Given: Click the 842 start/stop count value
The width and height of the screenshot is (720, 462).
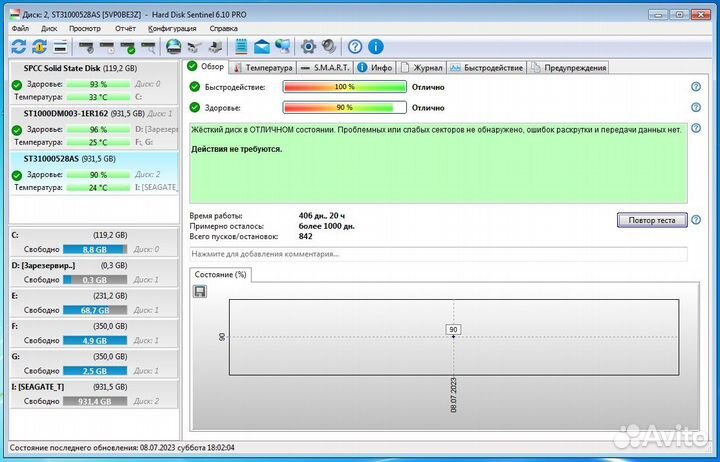Looking at the screenshot, I should 305,237.
